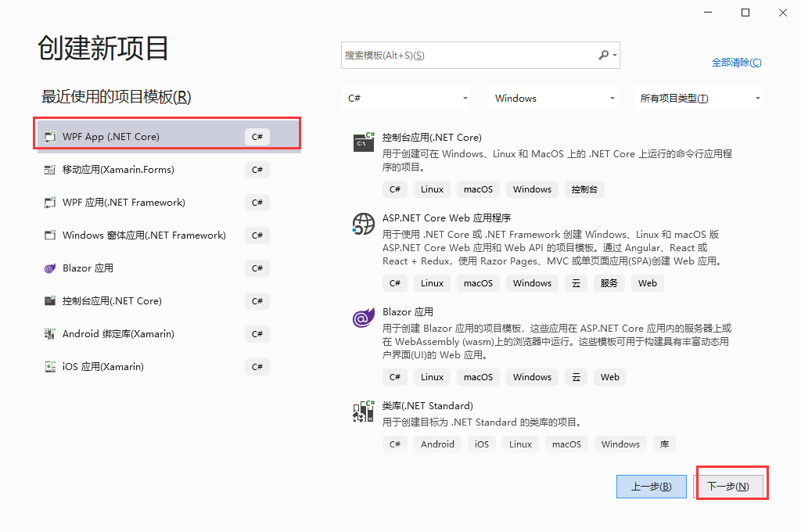Open the 所有项目类型 dropdown
This screenshot has width=801, height=532.
click(x=699, y=98)
